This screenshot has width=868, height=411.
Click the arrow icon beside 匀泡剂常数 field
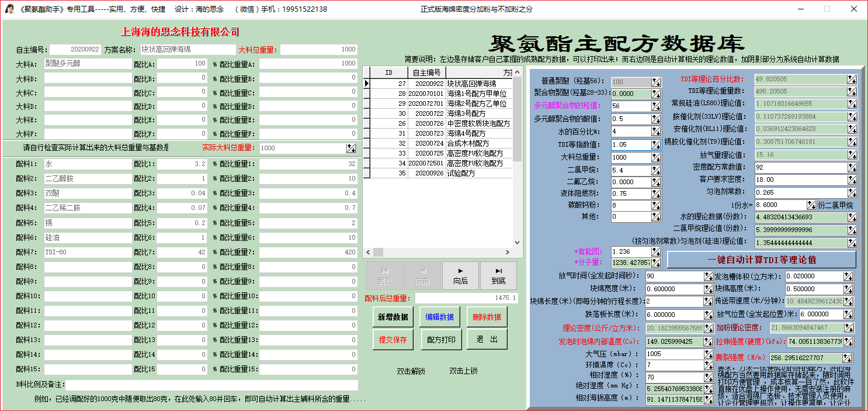pos(852,192)
